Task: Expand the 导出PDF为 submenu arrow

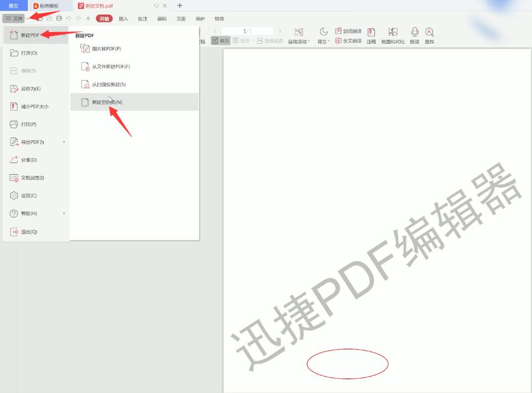Action: 64,142
